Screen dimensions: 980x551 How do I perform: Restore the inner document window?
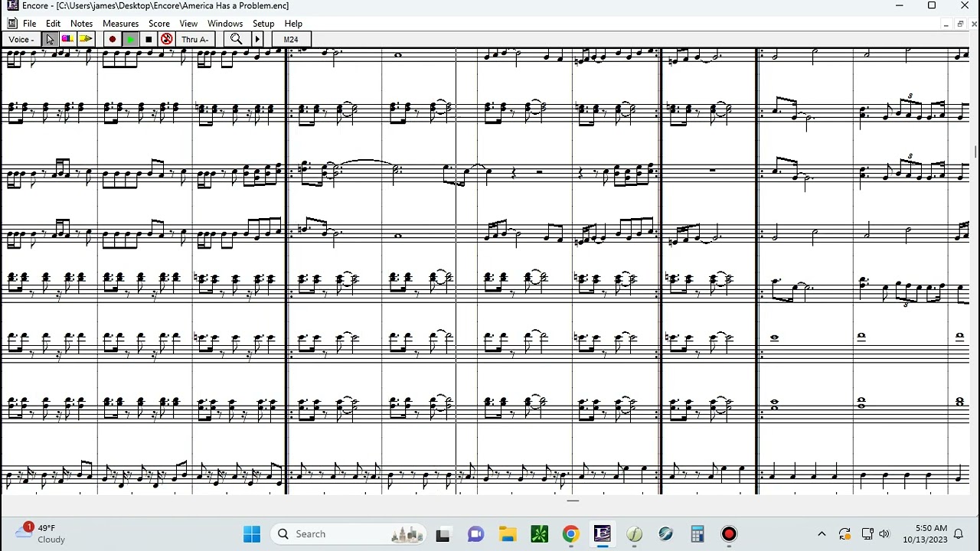(x=960, y=24)
